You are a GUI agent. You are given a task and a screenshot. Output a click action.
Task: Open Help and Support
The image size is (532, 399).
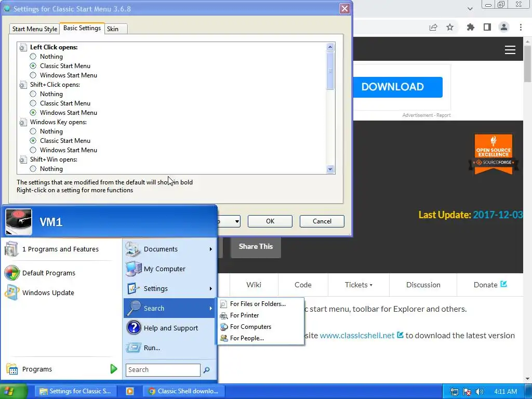(x=169, y=328)
